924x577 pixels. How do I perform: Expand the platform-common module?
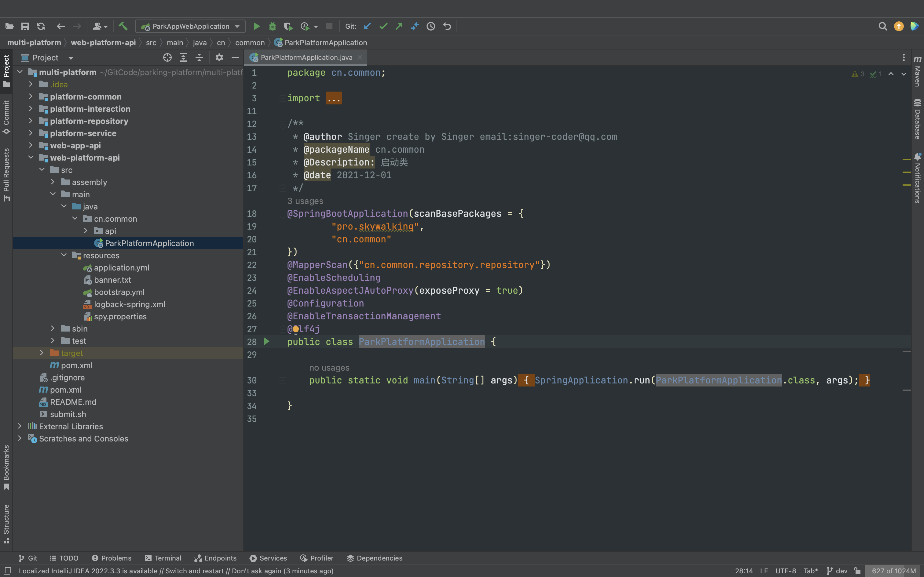click(31, 96)
